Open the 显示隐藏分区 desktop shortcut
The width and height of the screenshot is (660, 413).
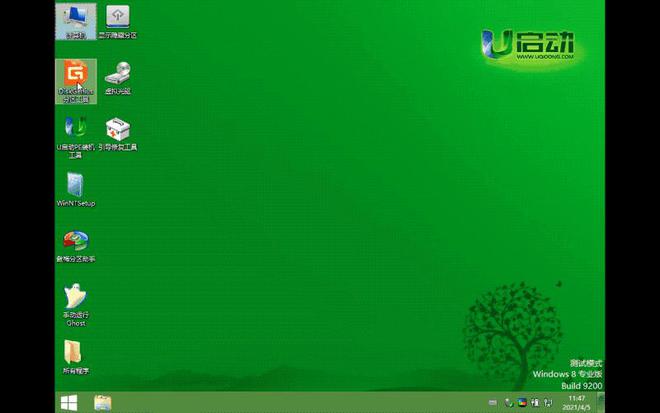[x=117, y=19]
